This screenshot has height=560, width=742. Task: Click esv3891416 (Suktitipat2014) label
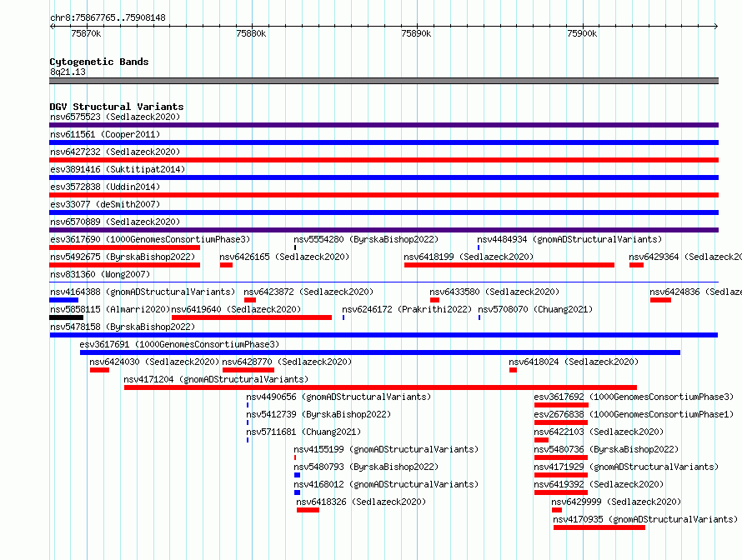click(118, 169)
